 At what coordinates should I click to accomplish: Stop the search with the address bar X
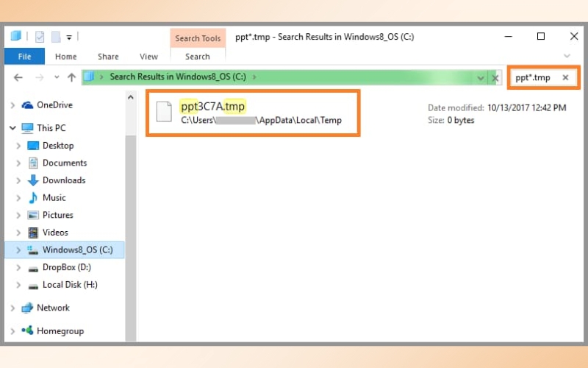coord(495,78)
